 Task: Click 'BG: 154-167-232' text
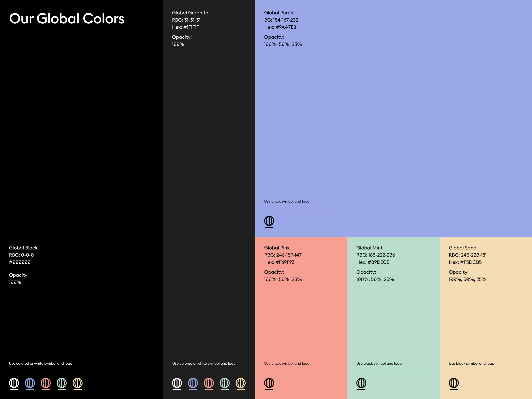[281, 20]
